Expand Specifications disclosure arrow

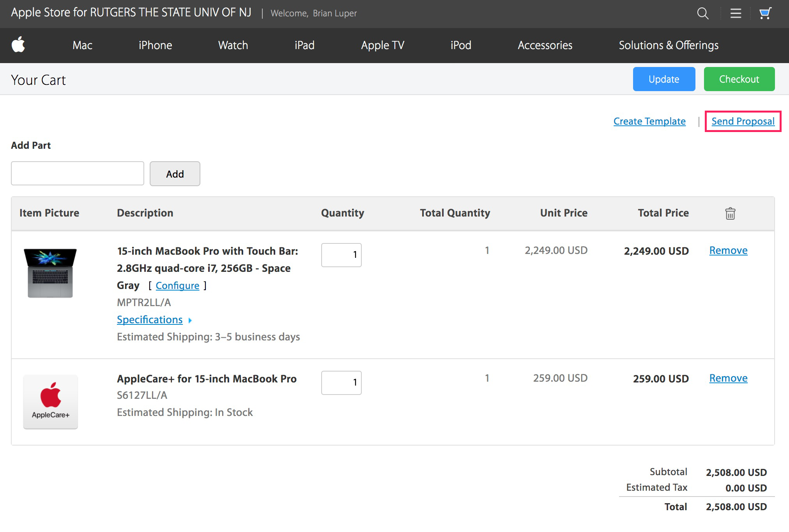190,321
